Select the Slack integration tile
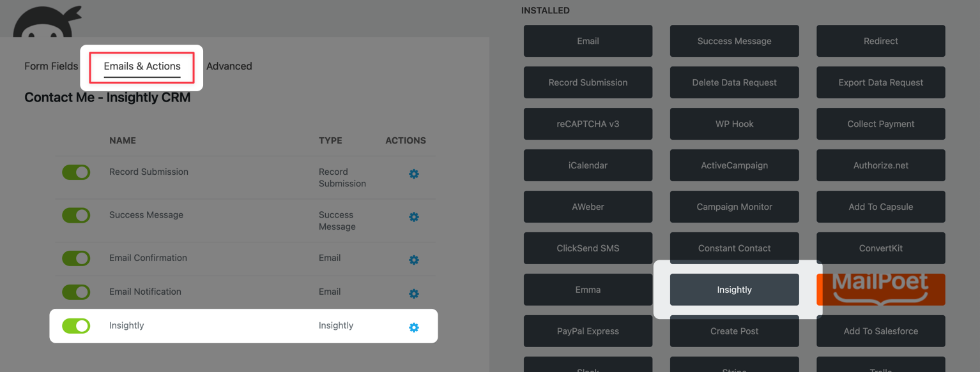Image resolution: width=980 pixels, height=372 pixels. tap(588, 369)
